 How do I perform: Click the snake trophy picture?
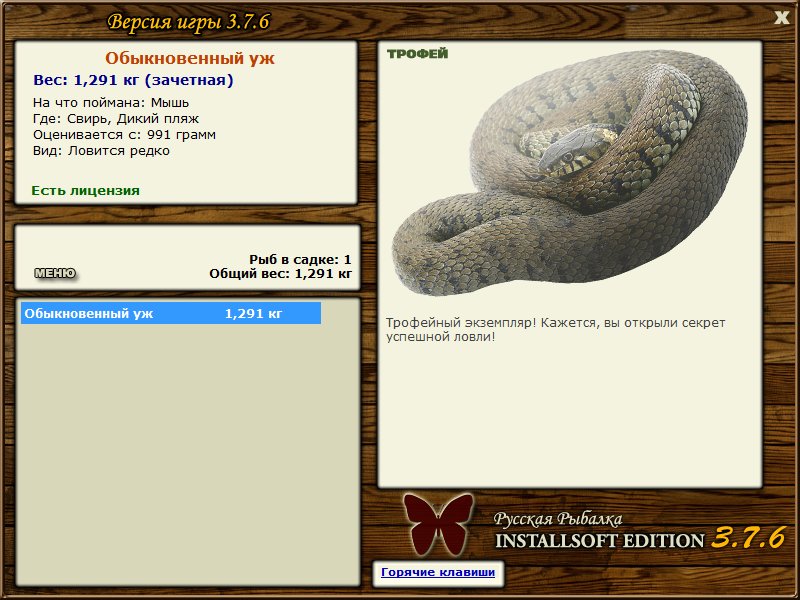coord(569,173)
